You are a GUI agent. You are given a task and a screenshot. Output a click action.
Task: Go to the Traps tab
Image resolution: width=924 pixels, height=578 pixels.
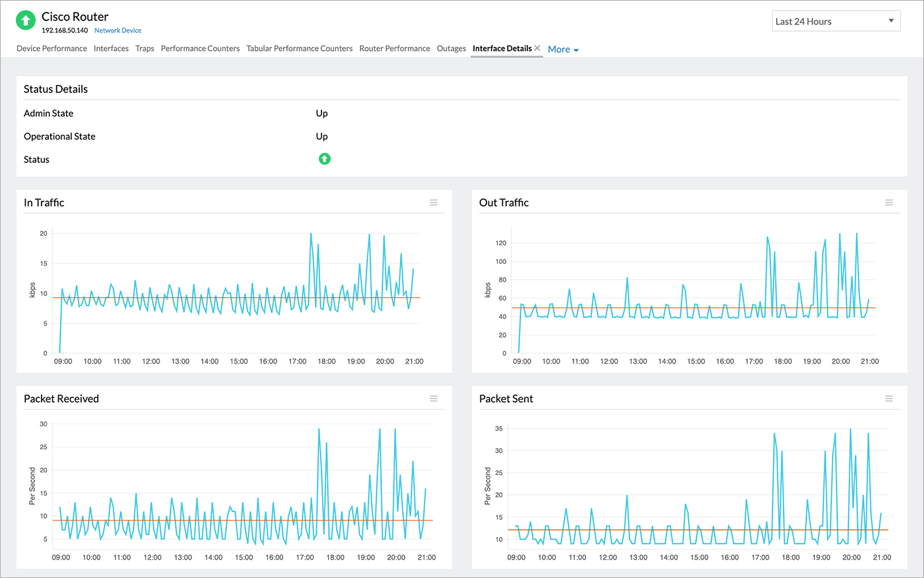145,48
